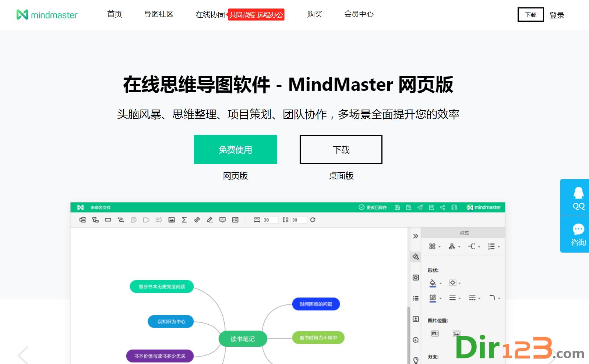
Task: Open the layout grid dropdown in 样式 panel
Action: coord(434,246)
